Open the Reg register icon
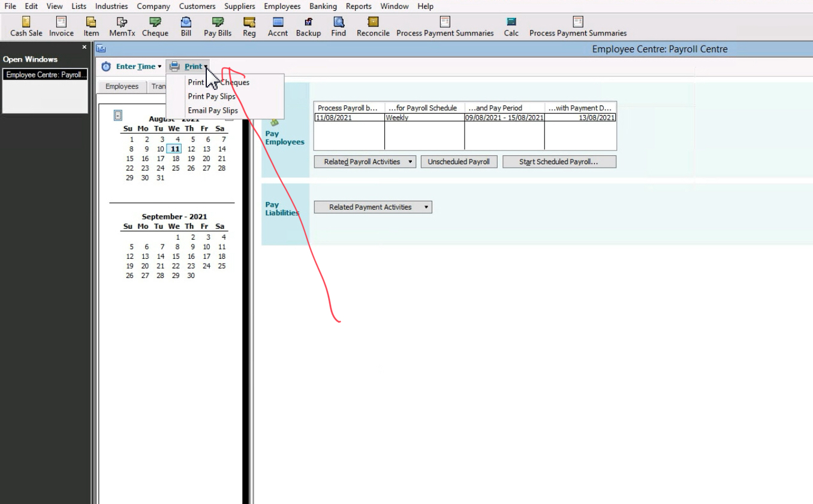Image resolution: width=813 pixels, height=504 pixels. coord(249,27)
